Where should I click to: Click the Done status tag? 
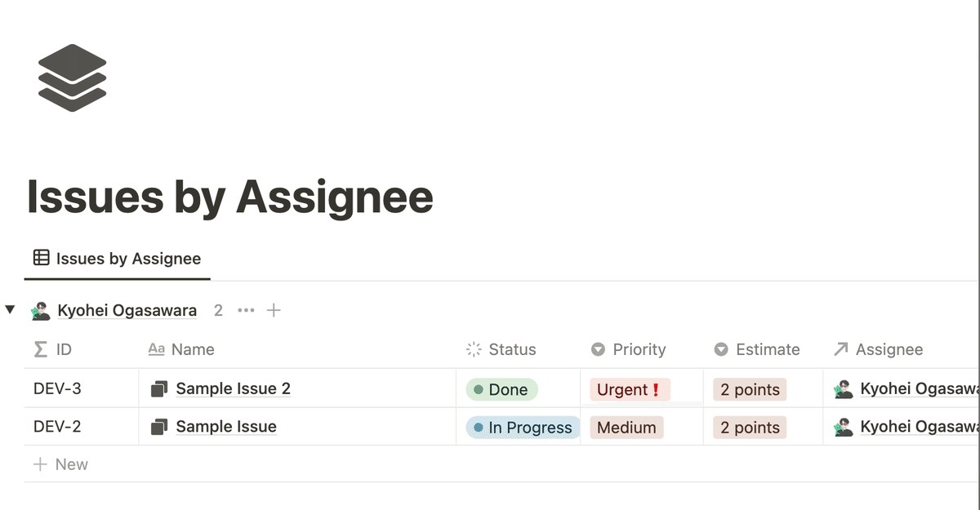point(501,389)
